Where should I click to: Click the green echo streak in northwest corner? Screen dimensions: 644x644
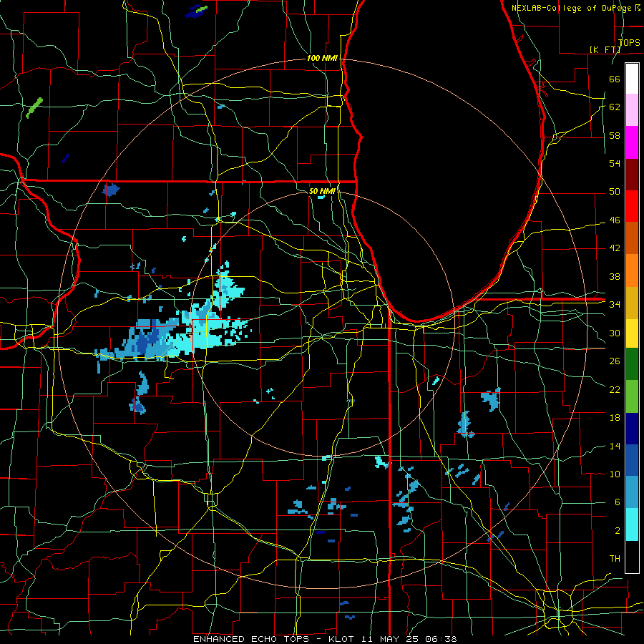[34, 107]
